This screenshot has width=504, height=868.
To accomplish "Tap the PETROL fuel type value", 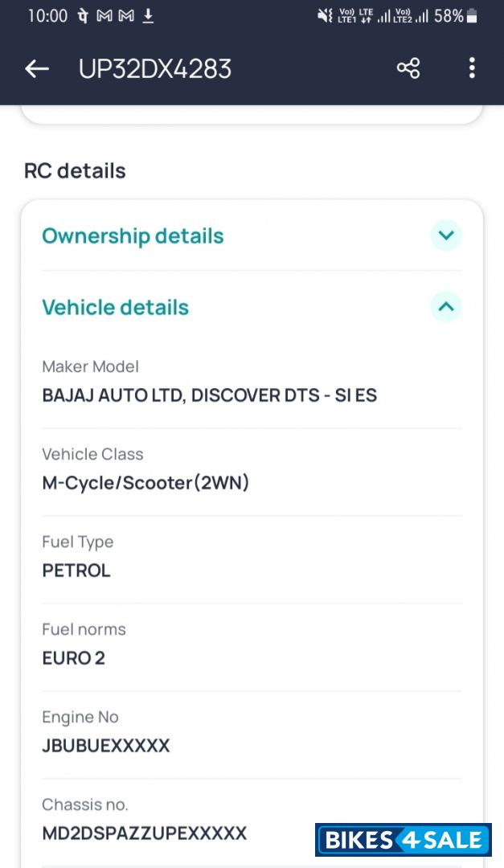I will [76, 571].
